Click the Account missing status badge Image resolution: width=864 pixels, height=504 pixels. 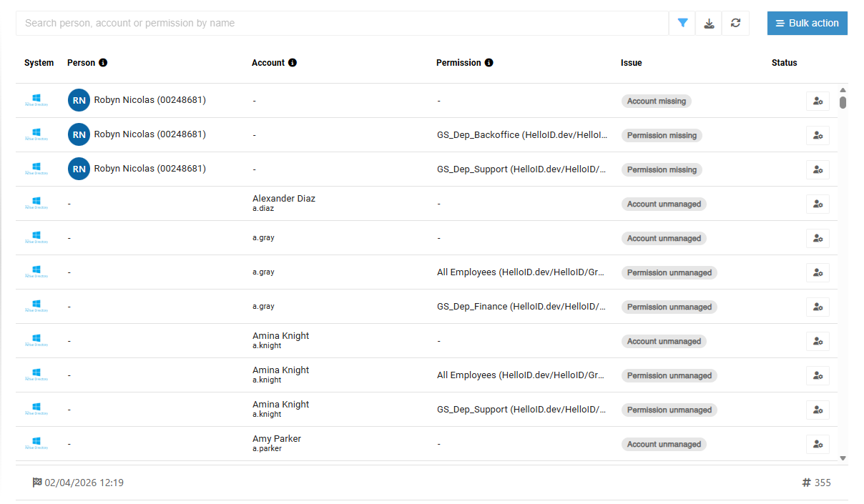pyautogui.click(x=656, y=101)
